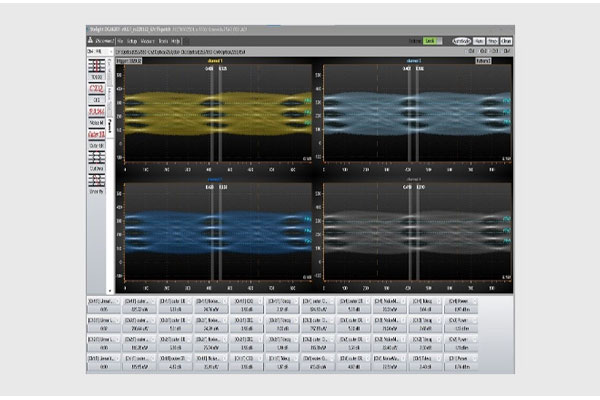Open the mode dropdown below the menu bar

(x=100, y=51)
